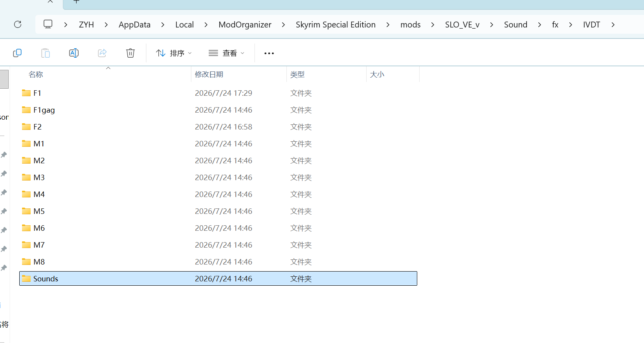Navigate to ModOrganizer breadcrumb

coord(245,25)
